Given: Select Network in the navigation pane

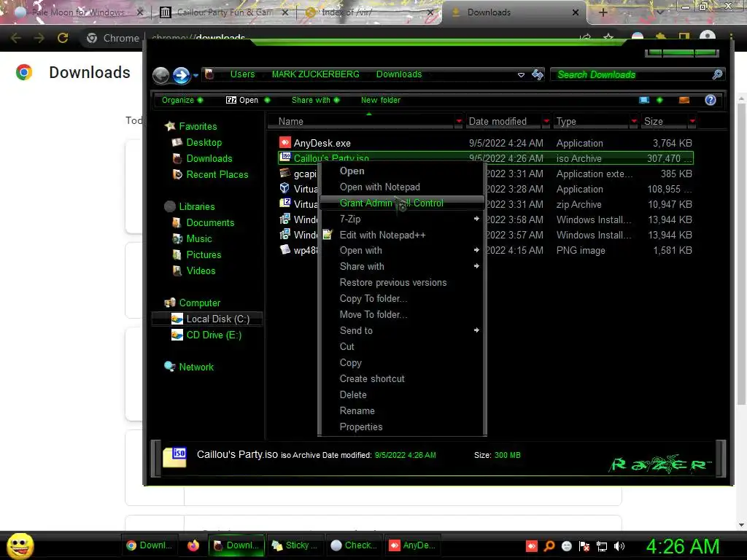Looking at the screenshot, I should tap(196, 367).
